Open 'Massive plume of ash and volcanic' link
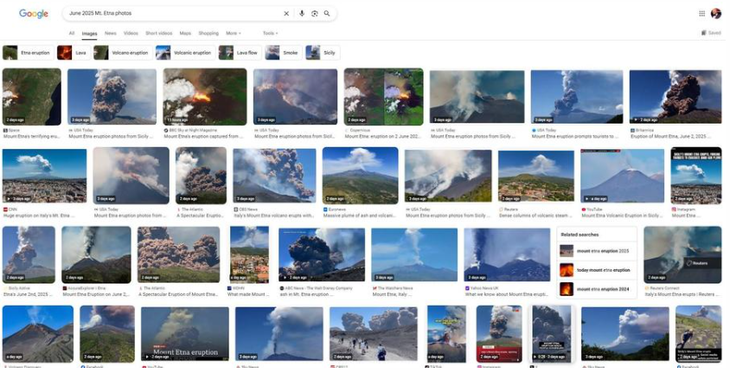730x380 pixels. pyautogui.click(x=359, y=216)
